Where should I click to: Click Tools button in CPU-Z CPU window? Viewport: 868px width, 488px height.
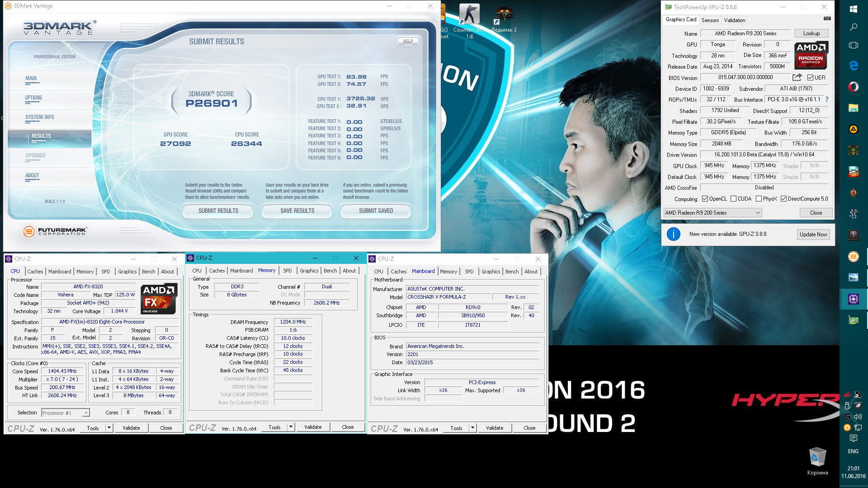pos(93,428)
